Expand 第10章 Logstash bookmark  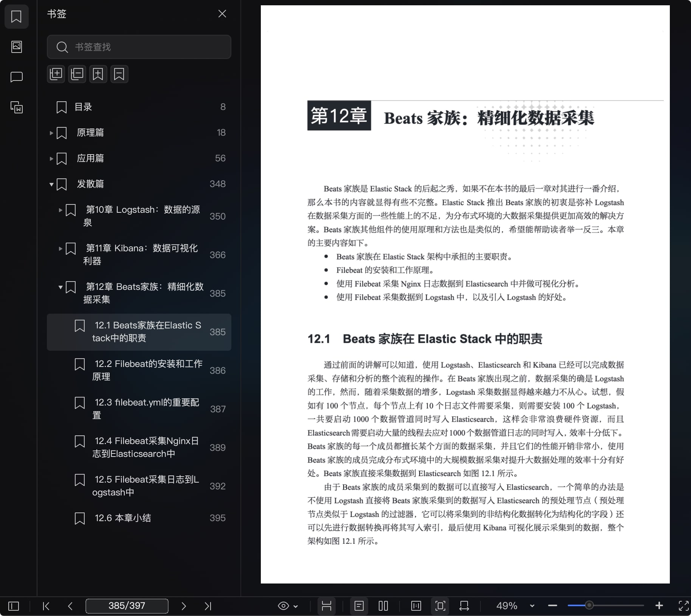tap(60, 210)
